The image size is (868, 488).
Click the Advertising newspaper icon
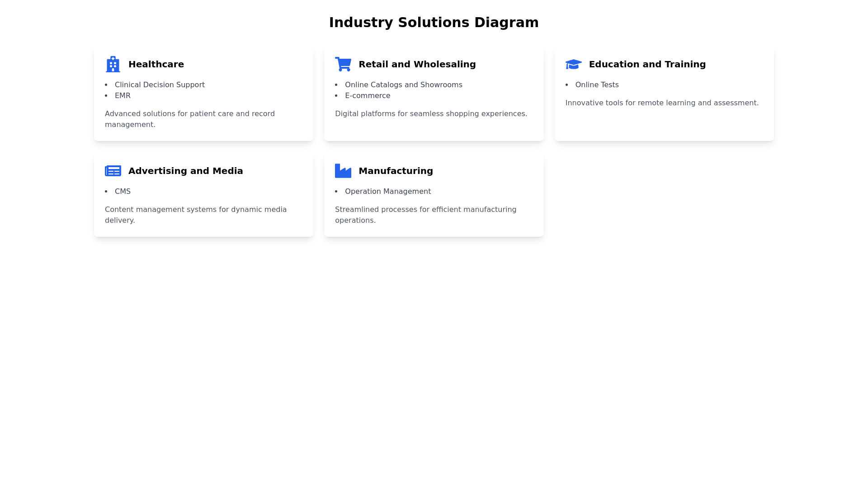tap(113, 171)
